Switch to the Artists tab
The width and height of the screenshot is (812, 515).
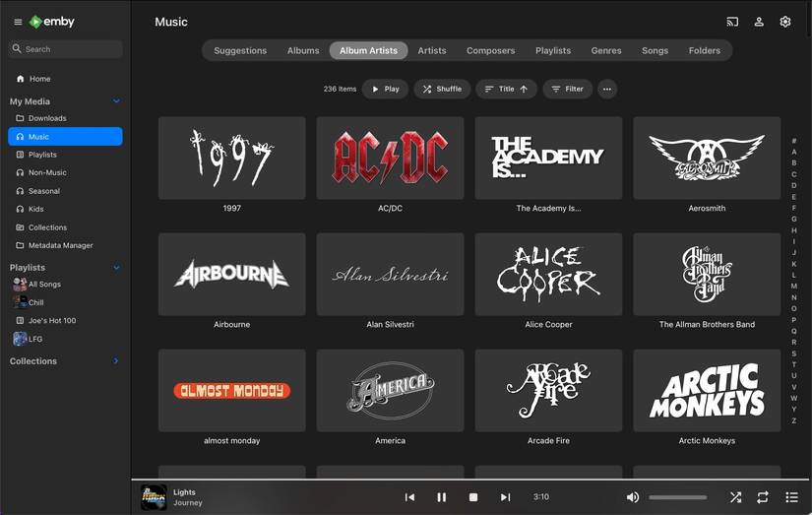[432, 51]
